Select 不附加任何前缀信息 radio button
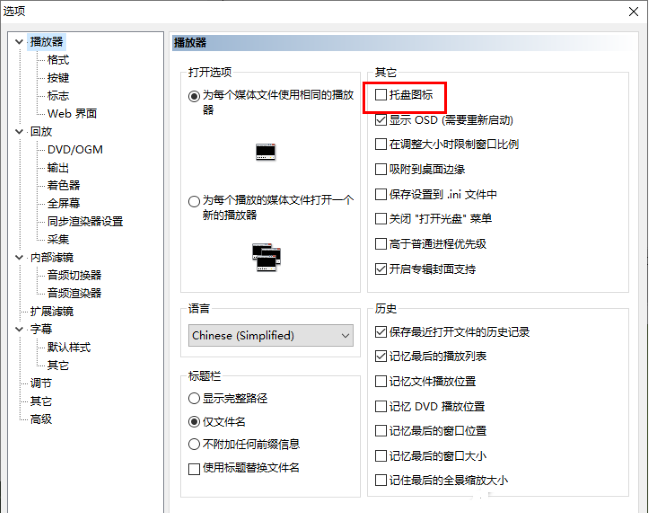 194,444
